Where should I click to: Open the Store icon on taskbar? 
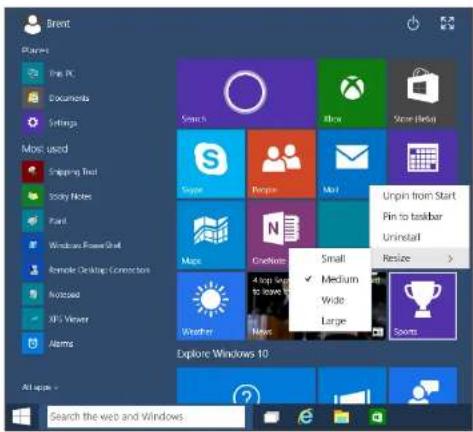[x=377, y=417]
